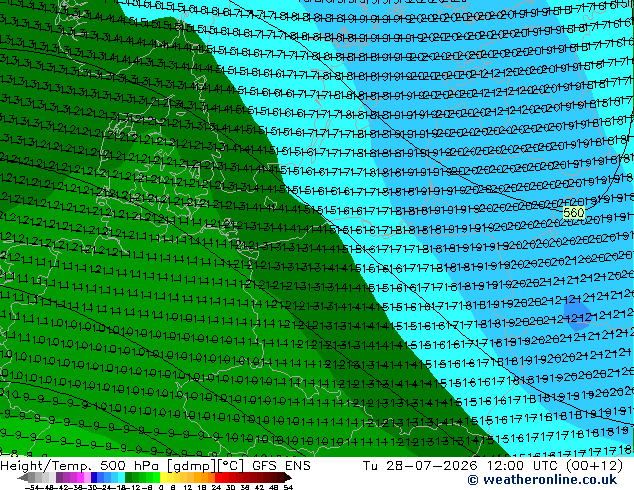This screenshot has height=490, width=634.
Task: Click the 'Tu 28-07-2026 12:00 UTC' date label
Action: click(460, 466)
